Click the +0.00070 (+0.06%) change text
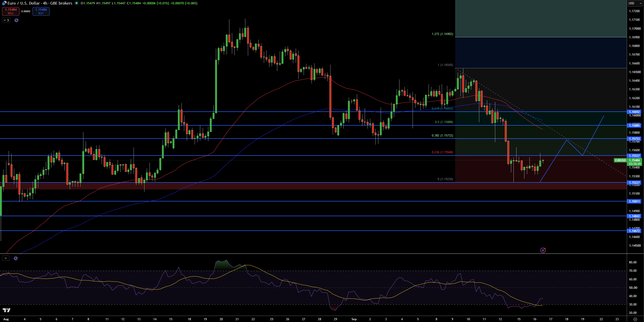 (184, 3)
